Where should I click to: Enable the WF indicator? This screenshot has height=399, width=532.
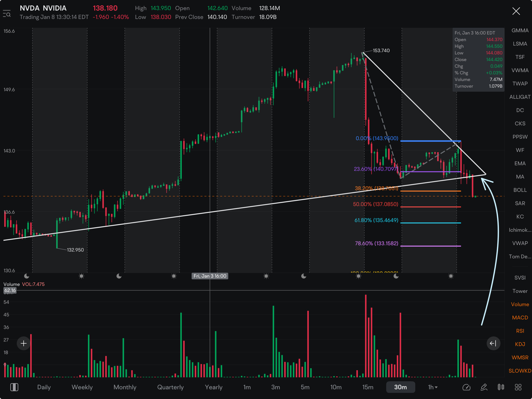click(x=520, y=150)
